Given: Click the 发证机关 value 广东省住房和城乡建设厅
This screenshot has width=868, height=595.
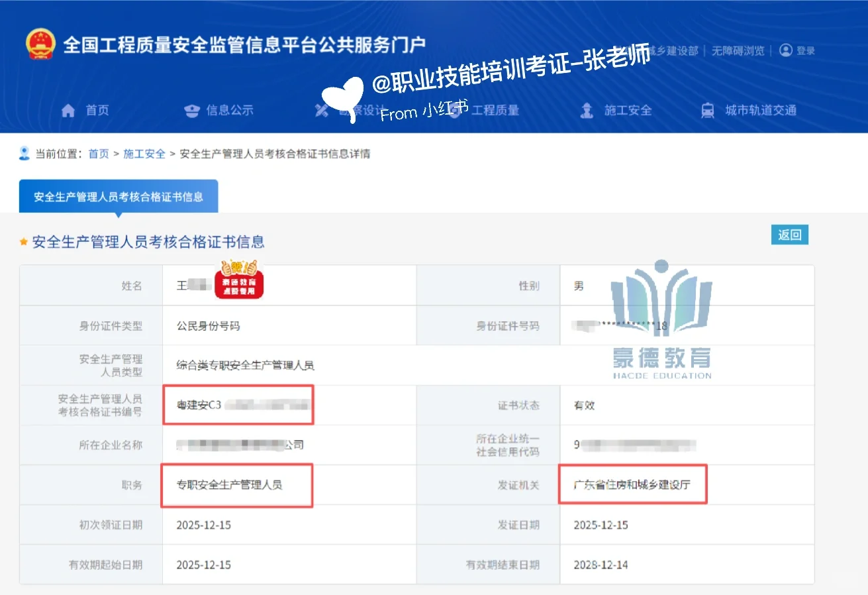Looking at the screenshot, I should click(632, 484).
